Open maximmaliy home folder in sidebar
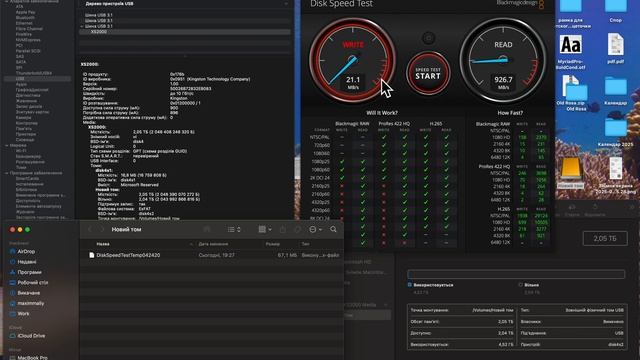This screenshot has width=640, height=360. pos(31,303)
